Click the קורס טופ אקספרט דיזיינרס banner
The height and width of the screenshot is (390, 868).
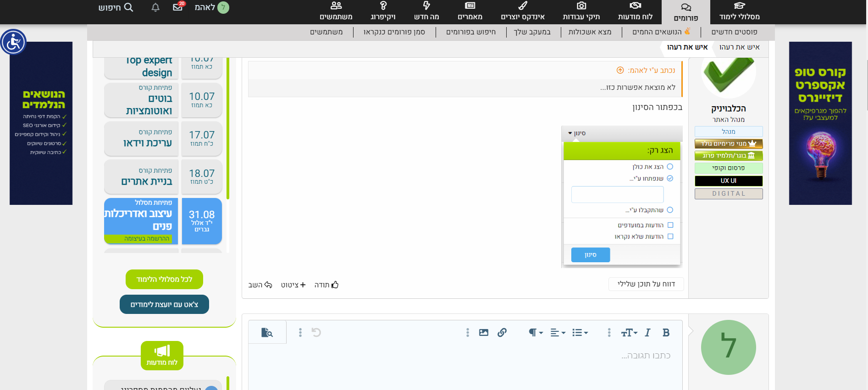coord(820,123)
